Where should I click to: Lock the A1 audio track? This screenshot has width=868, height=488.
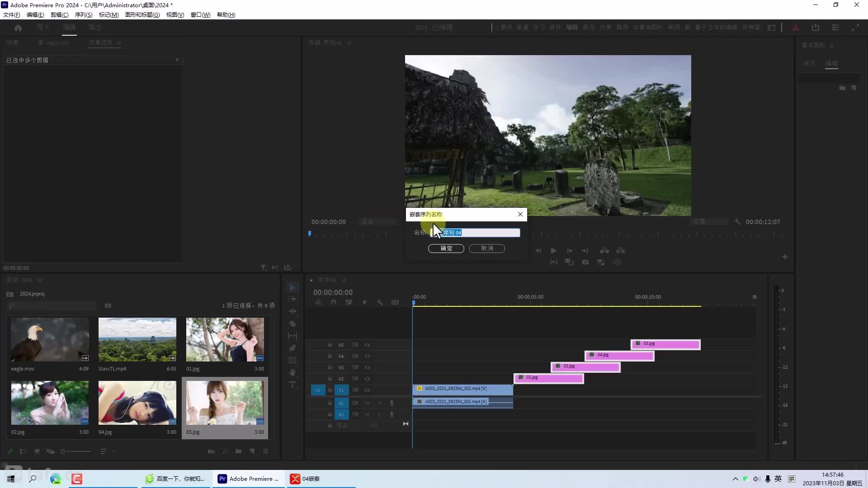(330, 403)
